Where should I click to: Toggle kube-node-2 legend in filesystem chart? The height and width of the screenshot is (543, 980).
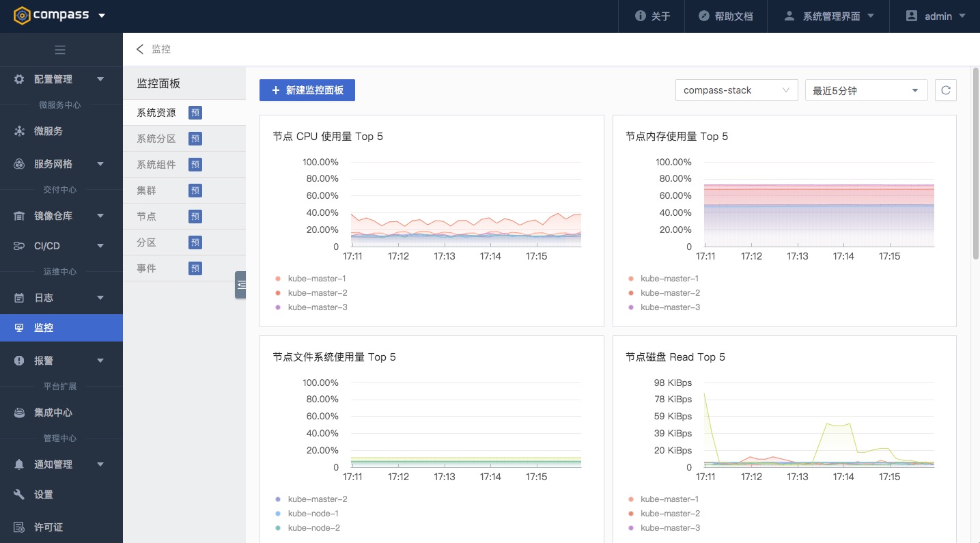pyautogui.click(x=307, y=528)
